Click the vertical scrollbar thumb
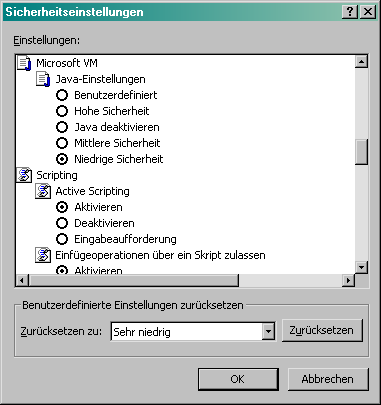The image size is (381, 405). click(362, 152)
